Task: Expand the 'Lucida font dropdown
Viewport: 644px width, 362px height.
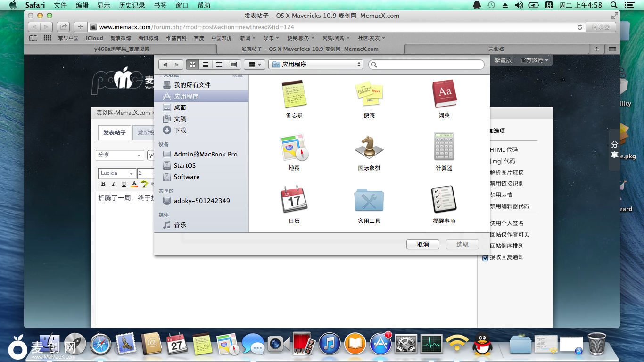Action: pos(116,173)
